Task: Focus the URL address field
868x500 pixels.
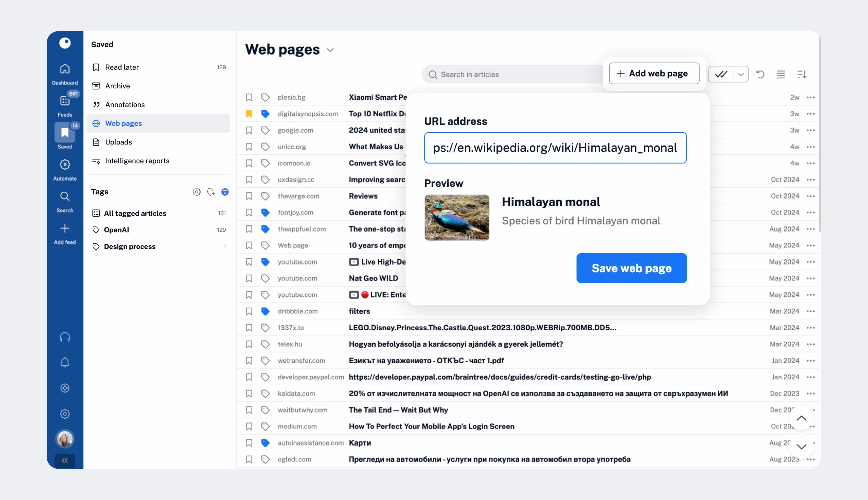Action: [x=555, y=148]
